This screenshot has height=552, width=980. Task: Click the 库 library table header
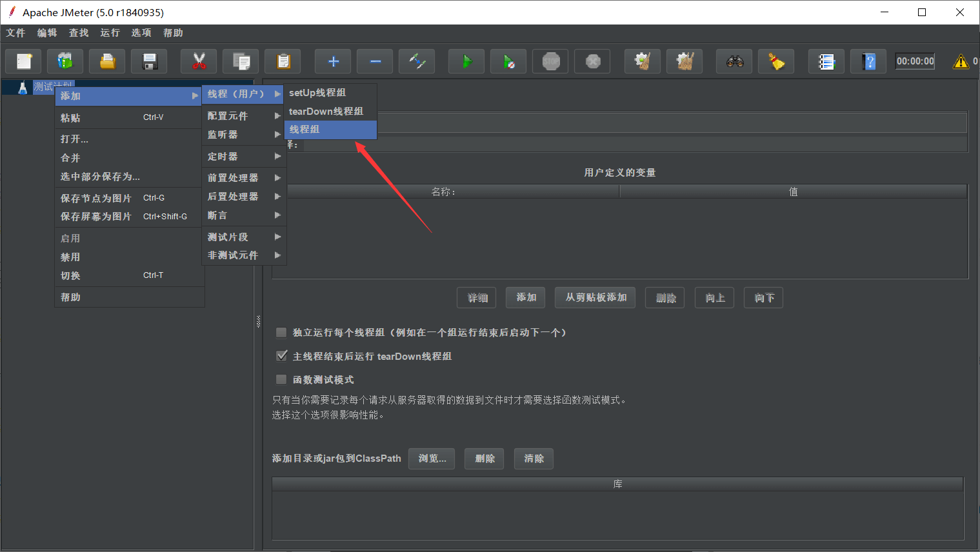(617, 484)
